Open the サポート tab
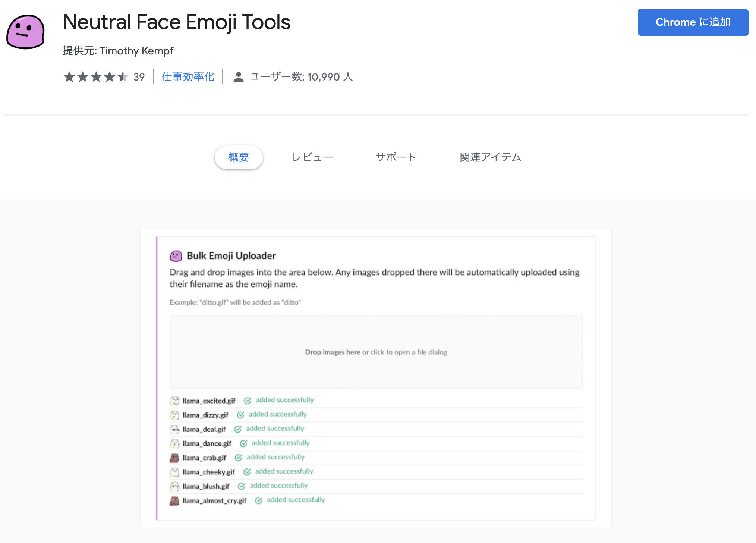The image size is (756, 543). coord(396,157)
